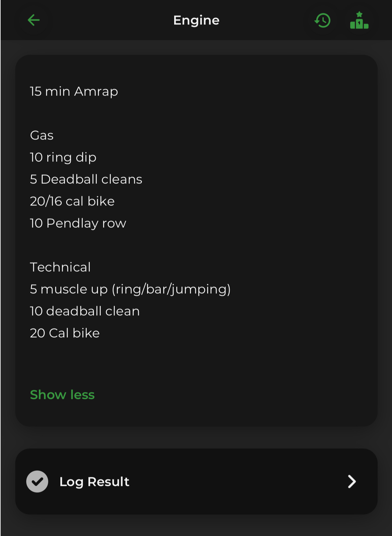This screenshot has height=536, width=392.
Task: Click the 5 Deadball cleans line
Action: coord(86,179)
